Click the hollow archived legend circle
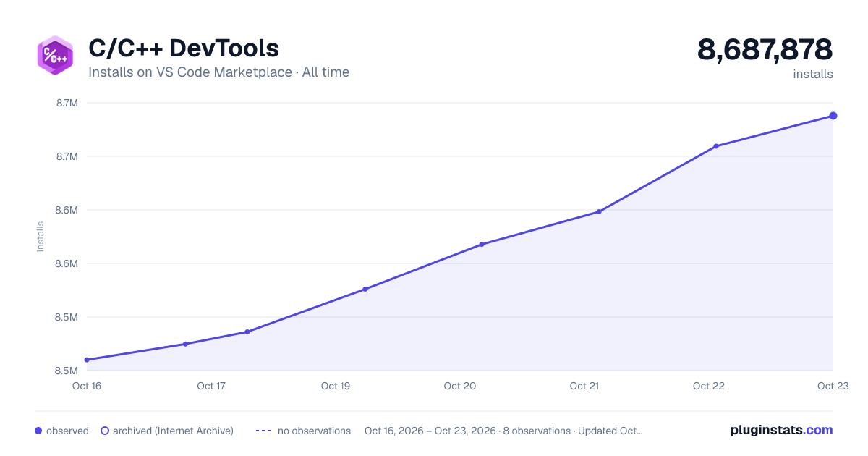The width and height of the screenshot is (868, 456). pyautogui.click(x=105, y=431)
